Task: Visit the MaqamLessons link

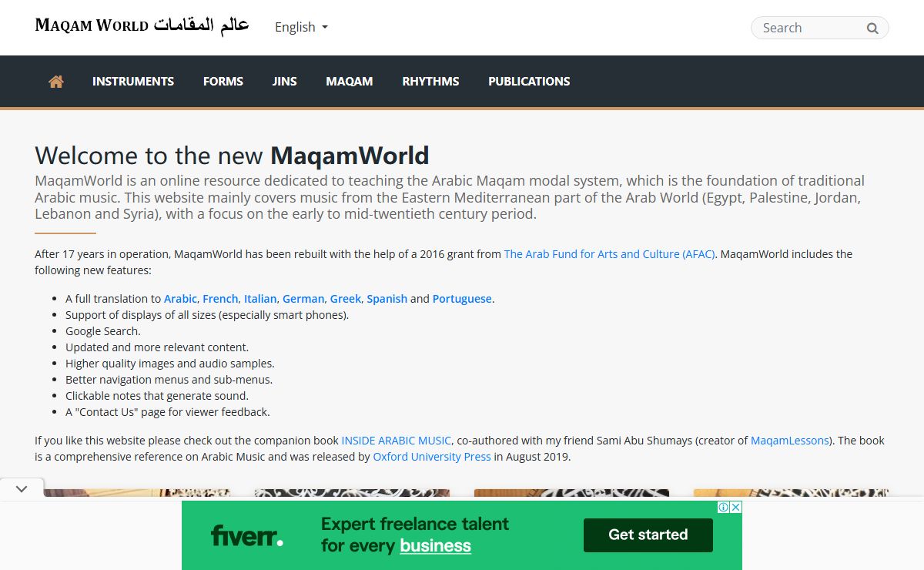Action: click(791, 441)
